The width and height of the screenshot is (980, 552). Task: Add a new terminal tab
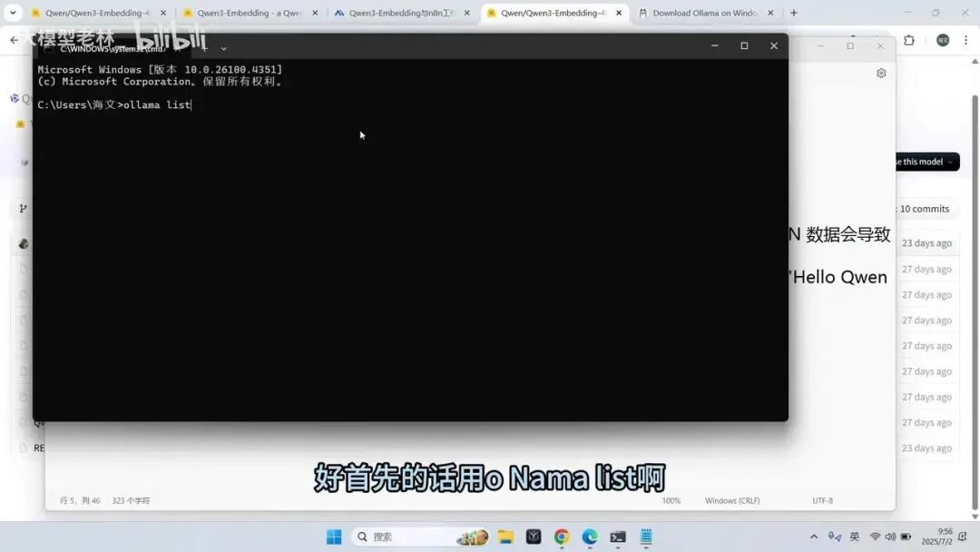coord(204,48)
